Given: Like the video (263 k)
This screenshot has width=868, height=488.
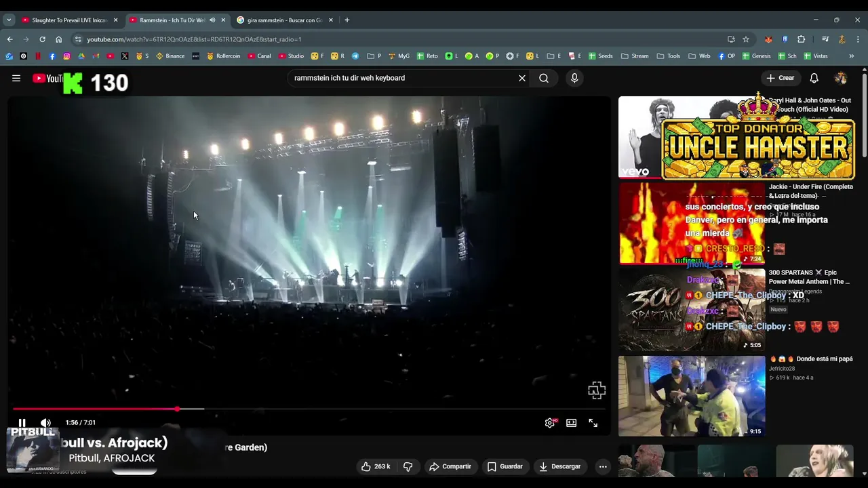Looking at the screenshot, I should click(x=376, y=466).
